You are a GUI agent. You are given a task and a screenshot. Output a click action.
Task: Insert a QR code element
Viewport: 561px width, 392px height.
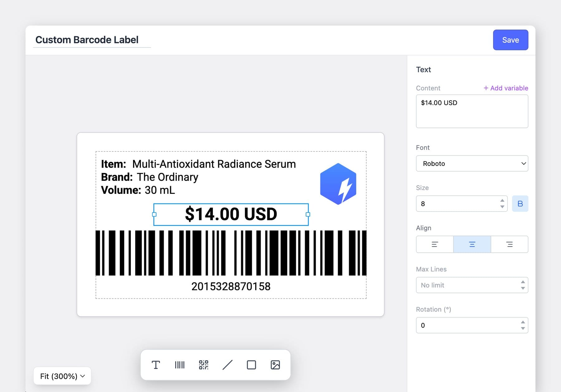pos(204,365)
